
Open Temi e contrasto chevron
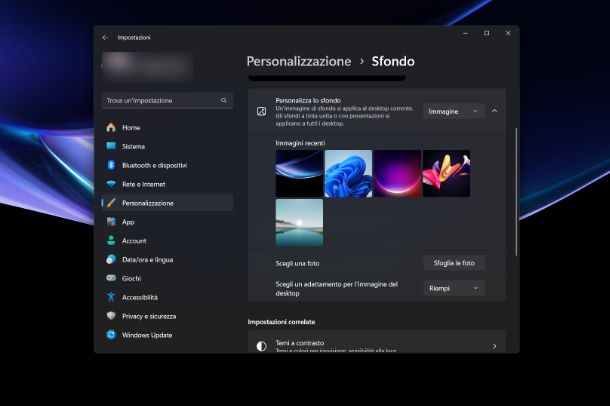[494, 346]
